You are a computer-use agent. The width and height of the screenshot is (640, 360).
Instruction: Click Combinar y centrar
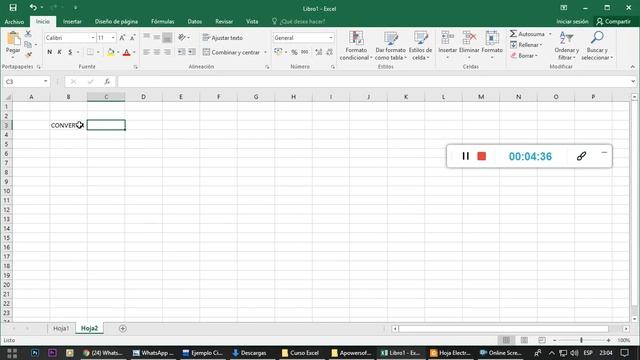point(231,52)
